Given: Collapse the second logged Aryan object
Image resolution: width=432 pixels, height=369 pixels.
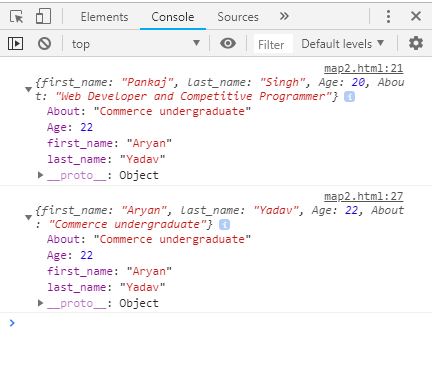Looking at the screenshot, I should click(x=29, y=217).
